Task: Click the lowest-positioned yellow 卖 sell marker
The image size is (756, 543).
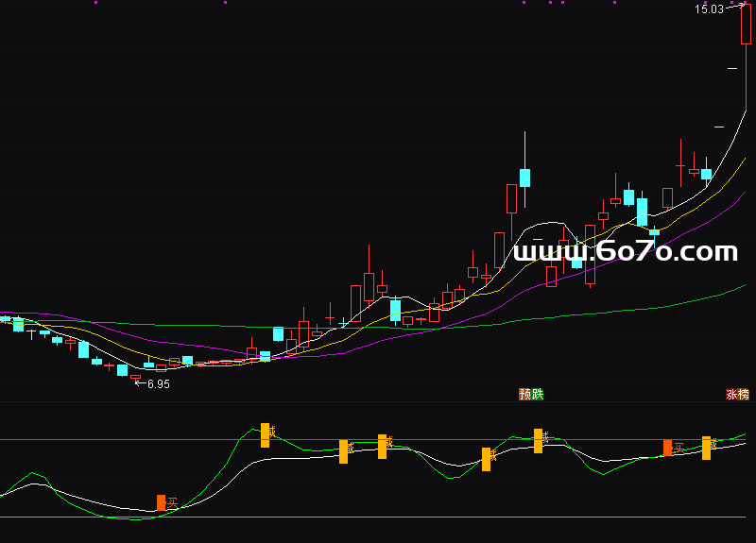Action: (487, 459)
